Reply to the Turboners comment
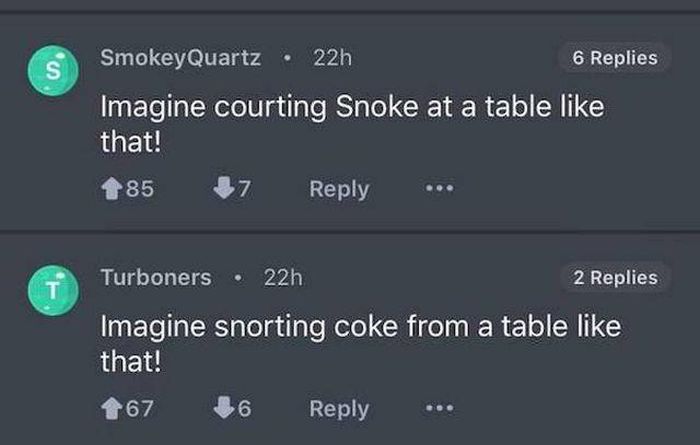 [339, 409]
